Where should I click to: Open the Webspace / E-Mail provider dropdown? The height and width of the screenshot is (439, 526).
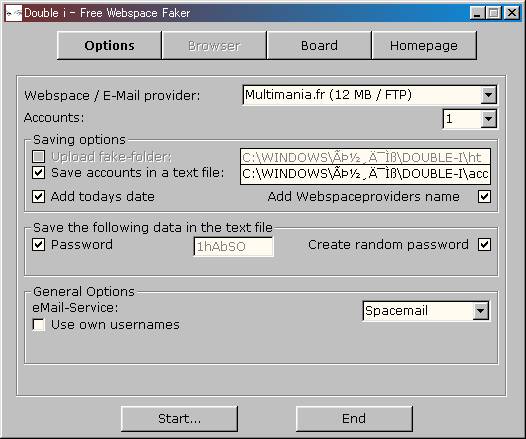488,95
